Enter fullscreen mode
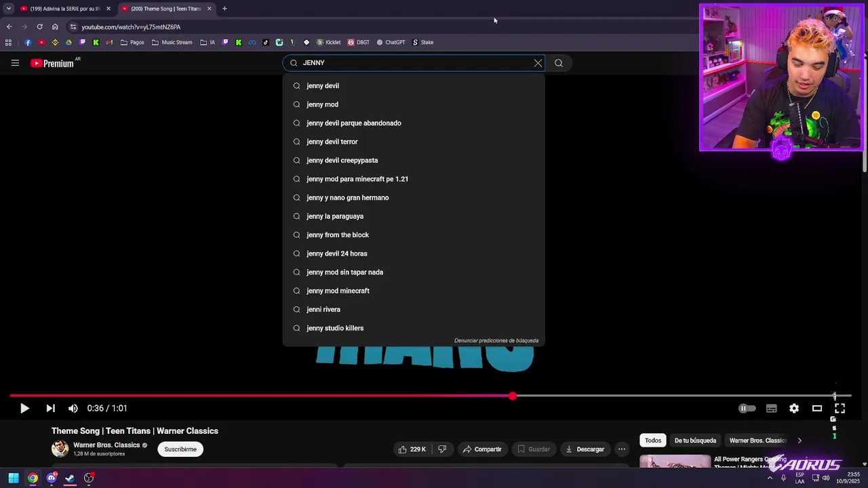This screenshot has width=868, height=488. pyautogui.click(x=840, y=408)
